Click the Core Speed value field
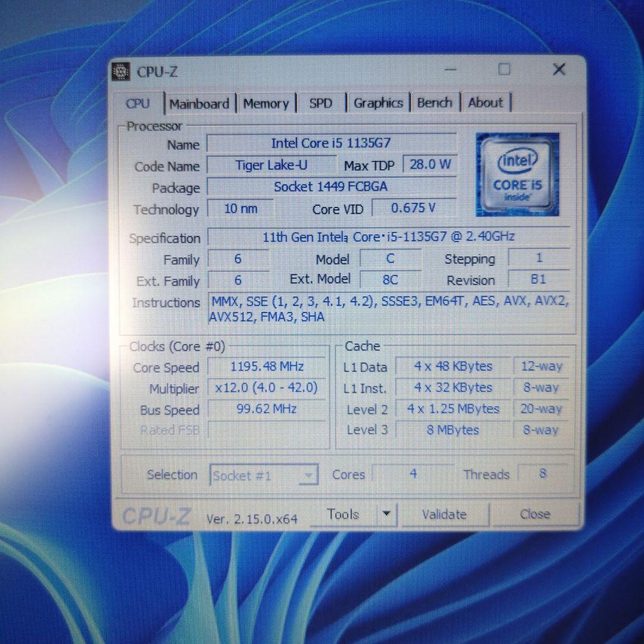This screenshot has height=644, width=644. (267, 366)
